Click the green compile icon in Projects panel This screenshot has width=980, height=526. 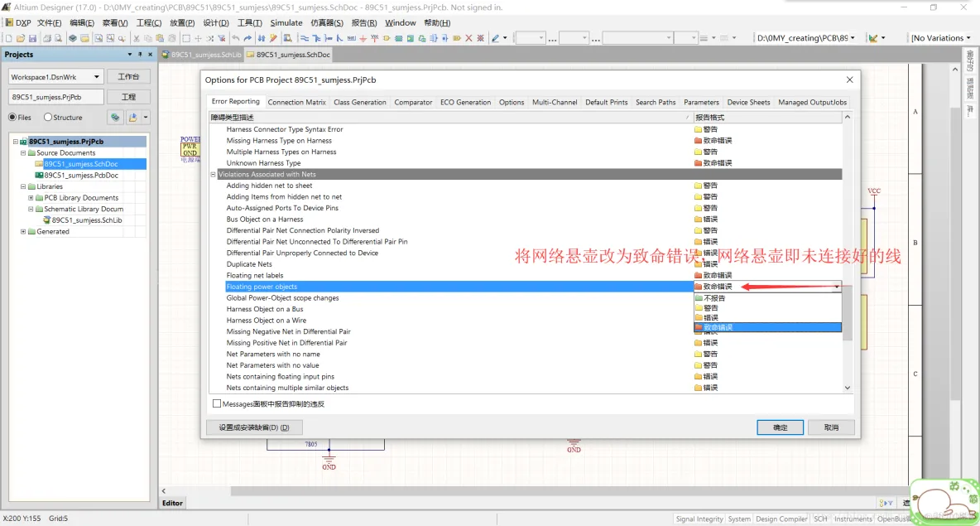click(115, 117)
